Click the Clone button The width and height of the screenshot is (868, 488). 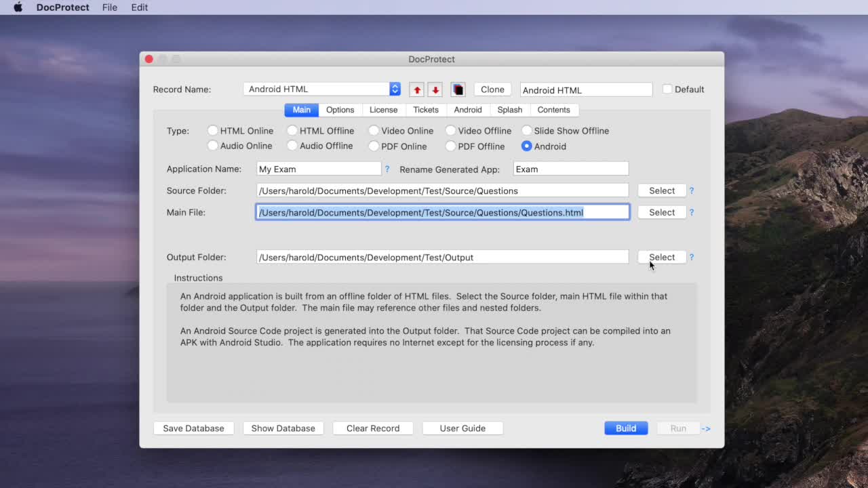492,89
